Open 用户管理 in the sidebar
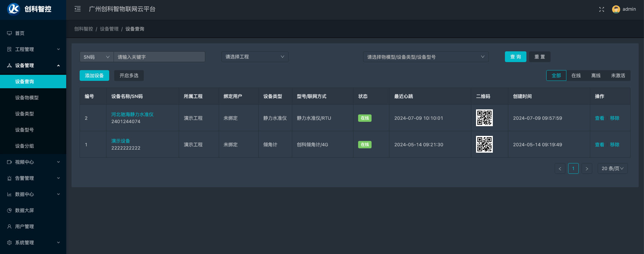This screenshot has height=254, width=644. [33, 226]
